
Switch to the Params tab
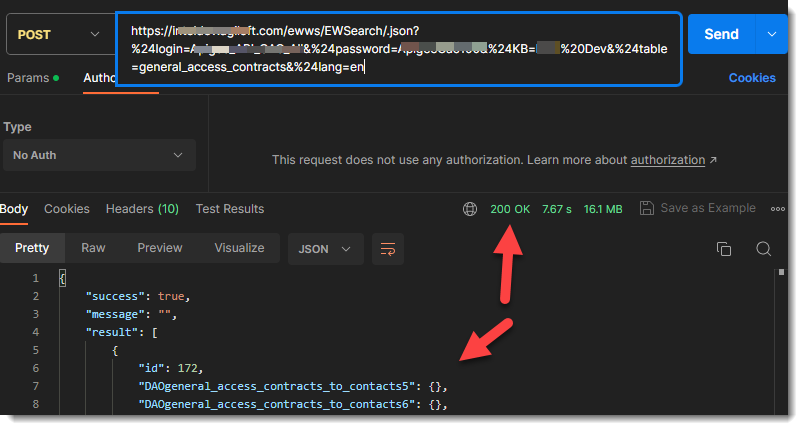[33, 78]
